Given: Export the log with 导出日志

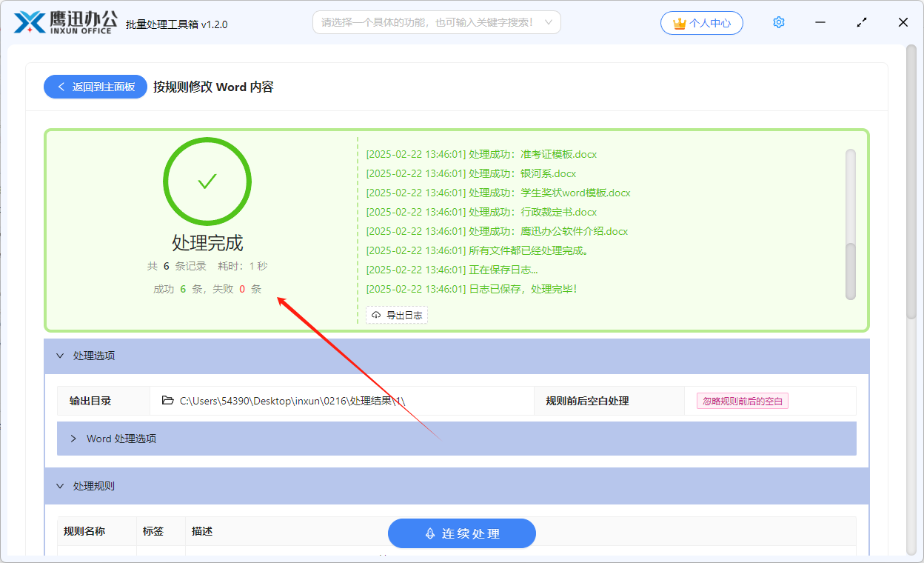Looking at the screenshot, I should click(x=397, y=314).
